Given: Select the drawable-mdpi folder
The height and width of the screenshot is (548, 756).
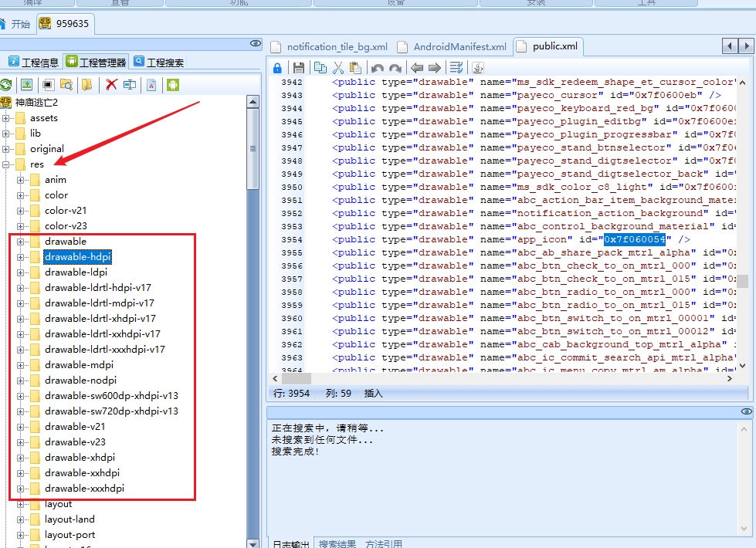Looking at the screenshot, I should pos(79,365).
